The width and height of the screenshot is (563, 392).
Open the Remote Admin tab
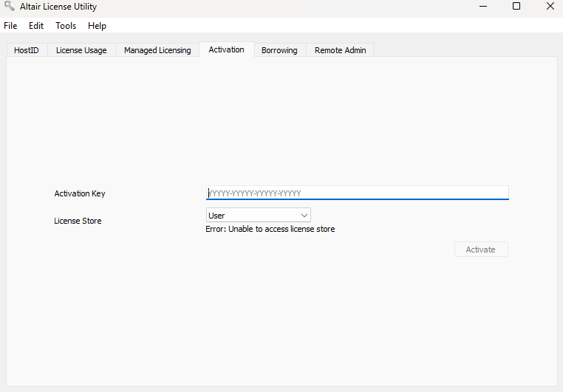341,50
